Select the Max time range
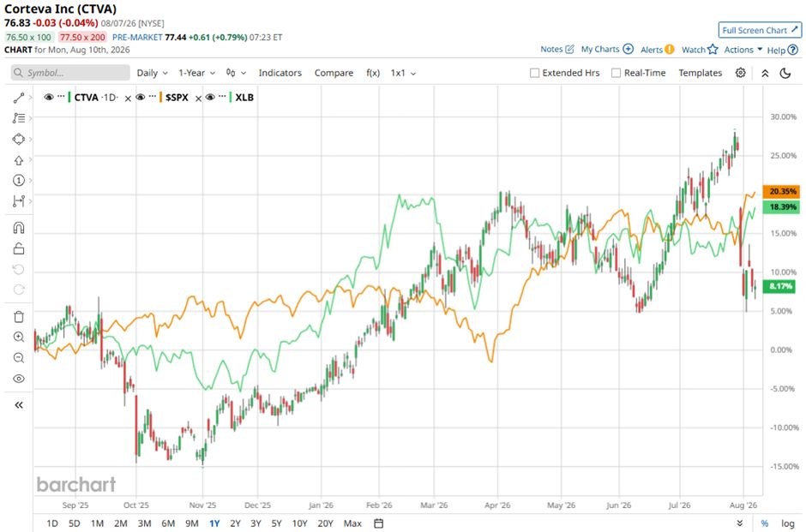 coord(352,523)
